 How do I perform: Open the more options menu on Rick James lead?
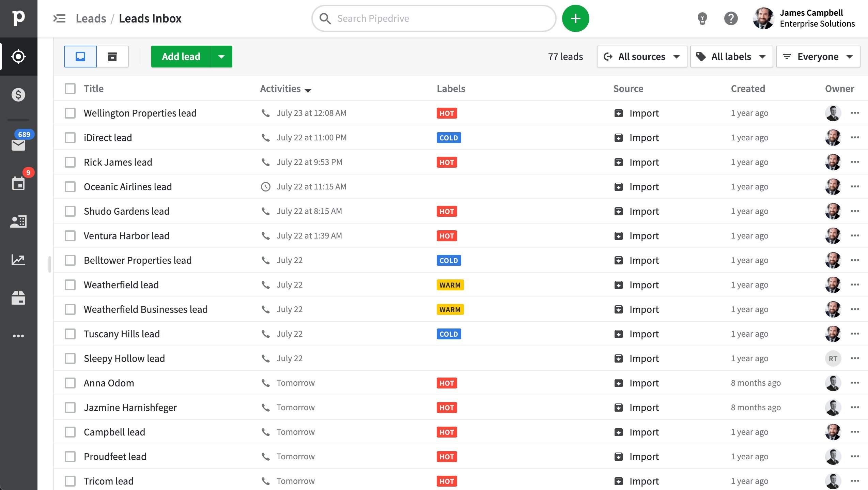[855, 162]
